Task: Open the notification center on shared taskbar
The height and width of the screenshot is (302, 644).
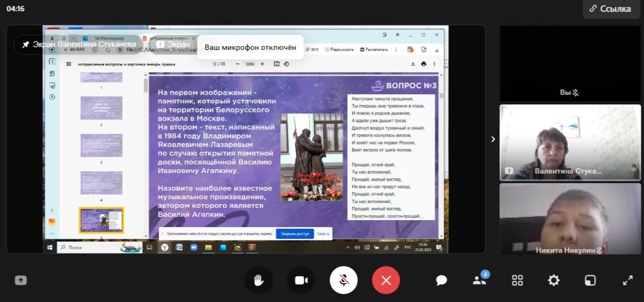Action: [x=439, y=247]
